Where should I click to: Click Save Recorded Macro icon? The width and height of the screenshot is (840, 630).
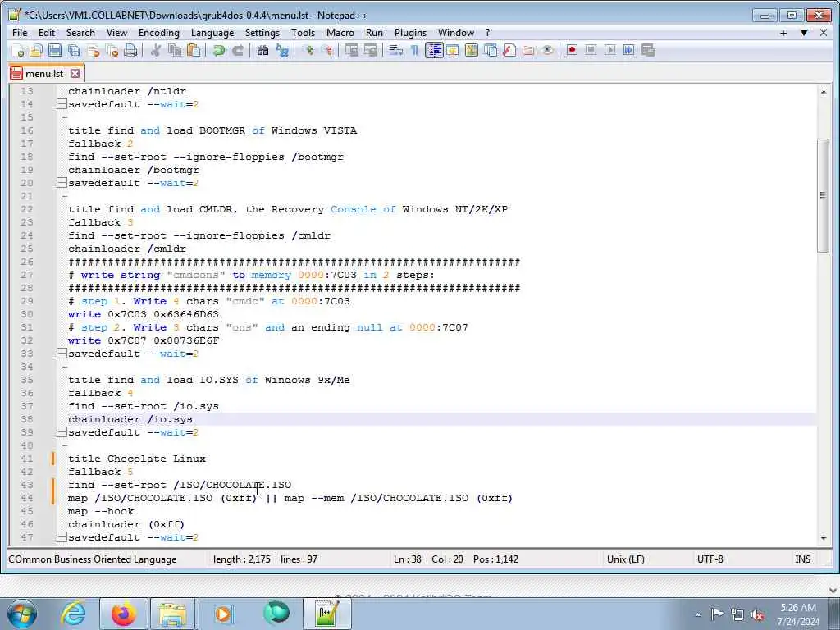[x=648, y=50]
